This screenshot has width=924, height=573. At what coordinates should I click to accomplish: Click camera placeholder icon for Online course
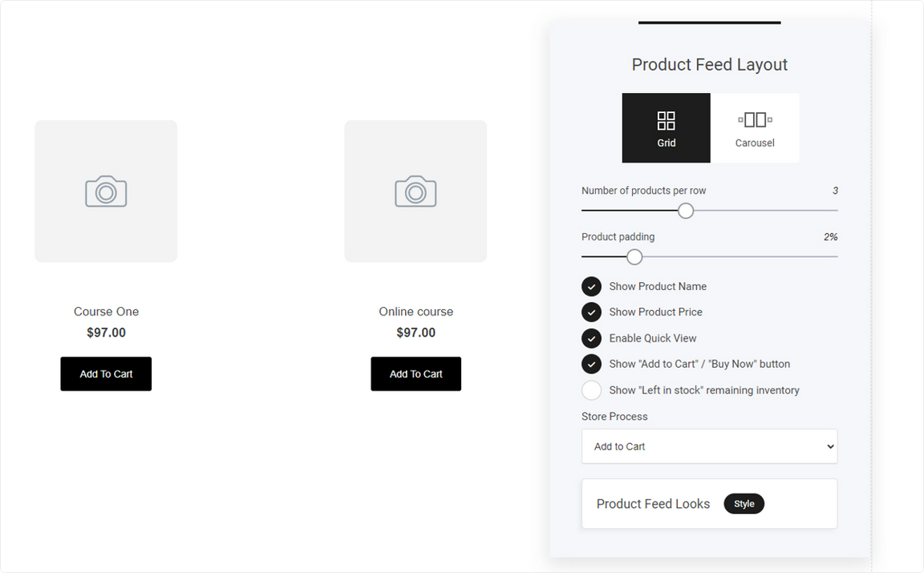coord(415,191)
